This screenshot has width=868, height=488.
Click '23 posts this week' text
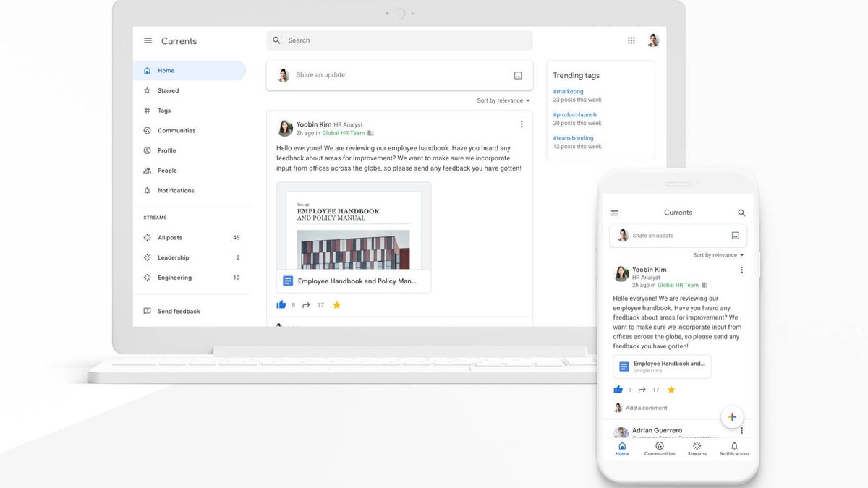pos(577,100)
